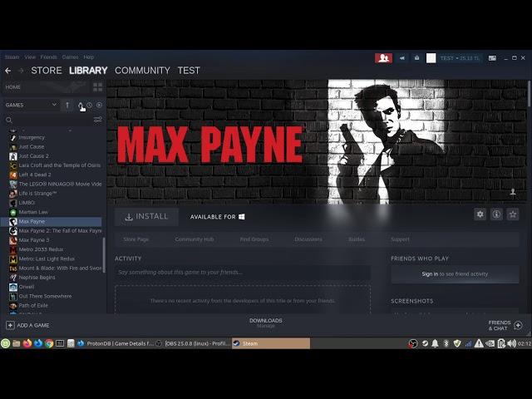Open advanced library filter options
The image size is (532, 399).
(x=98, y=120)
